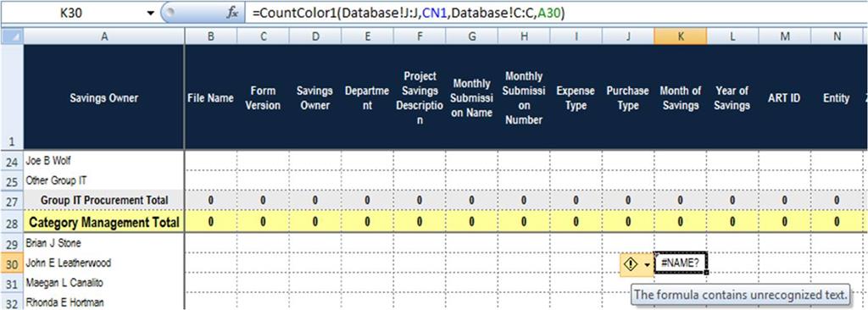Select the Brian J Stone cell

[x=104, y=243]
